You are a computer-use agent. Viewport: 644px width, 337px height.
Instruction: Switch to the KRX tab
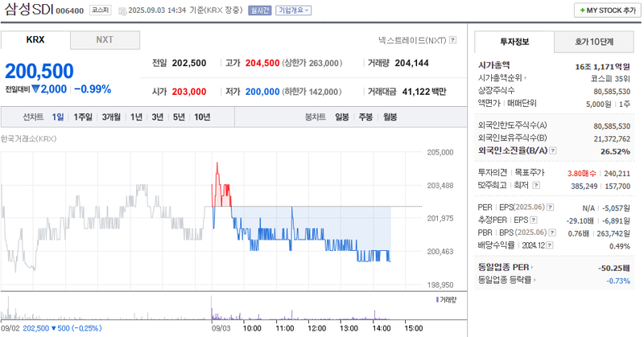coord(35,40)
